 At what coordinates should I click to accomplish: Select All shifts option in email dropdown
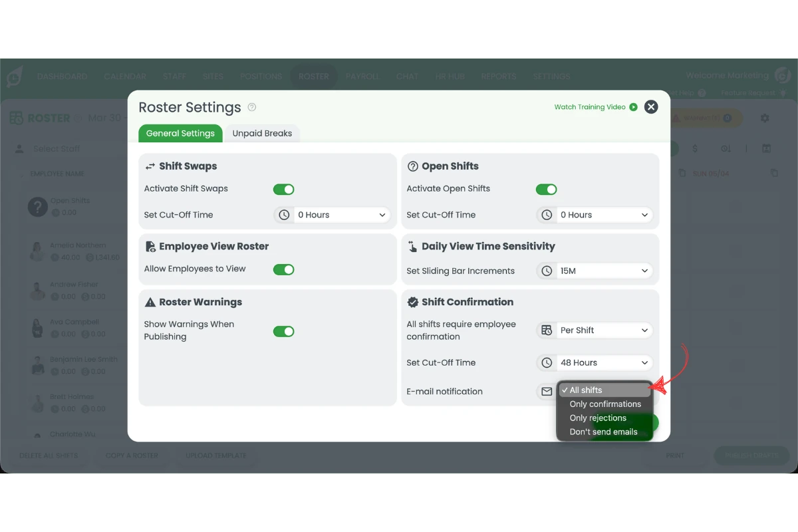[604, 390]
